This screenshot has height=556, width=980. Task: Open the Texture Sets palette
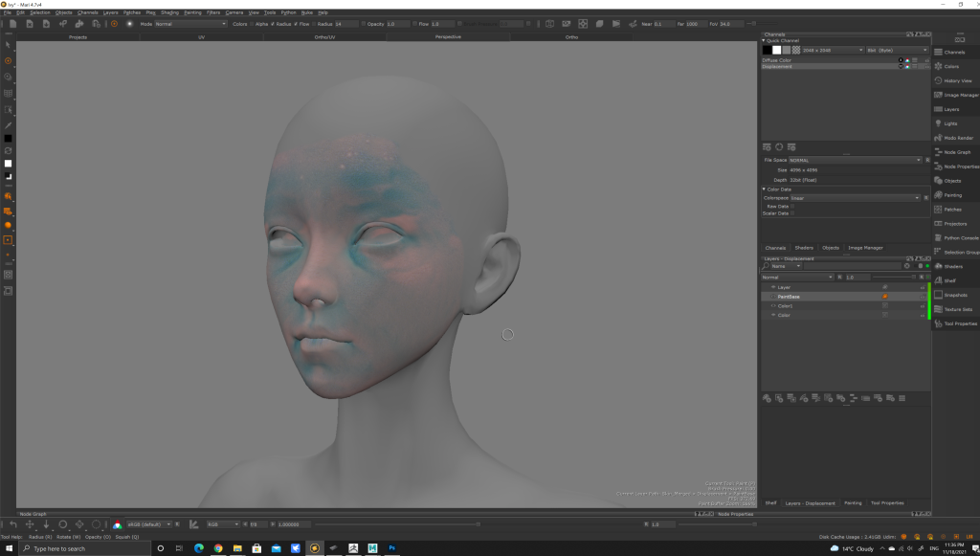tap(957, 309)
